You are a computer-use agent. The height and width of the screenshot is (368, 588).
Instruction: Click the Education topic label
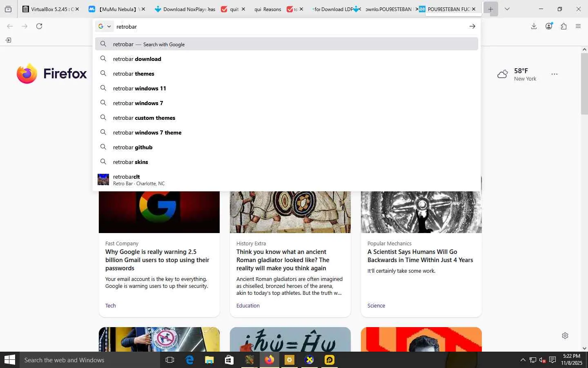[x=248, y=306]
